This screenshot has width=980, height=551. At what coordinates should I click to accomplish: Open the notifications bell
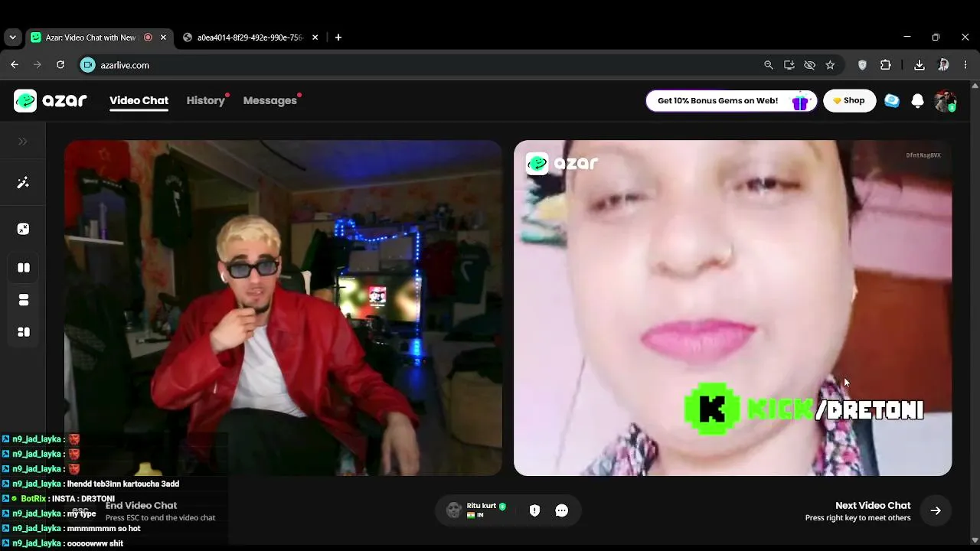[x=918, y=101]
